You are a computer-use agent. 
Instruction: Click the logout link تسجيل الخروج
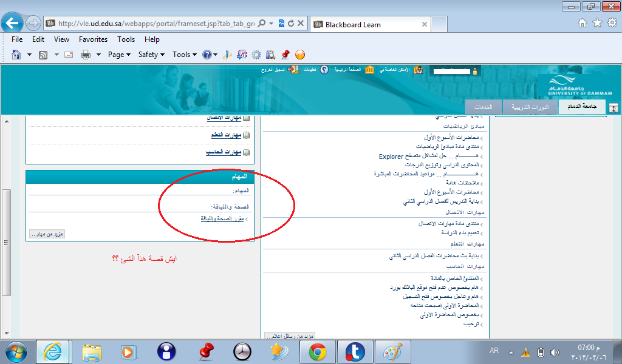pyautogui.click(x=273, y=70)
